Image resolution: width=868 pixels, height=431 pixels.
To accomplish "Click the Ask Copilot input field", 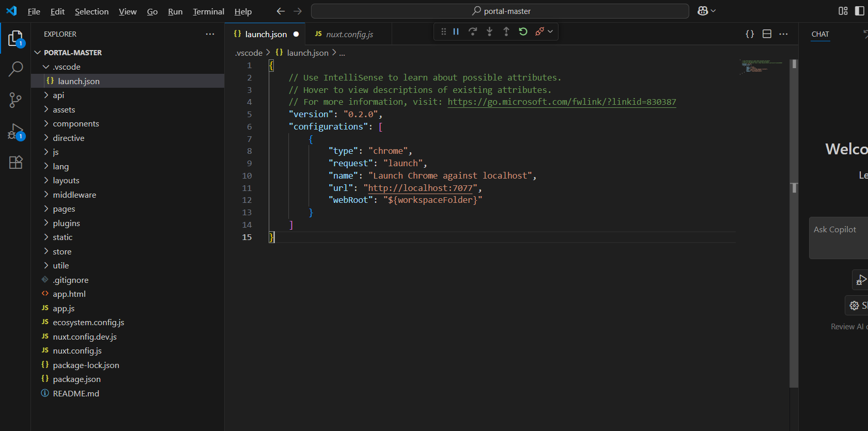I will [x=839, y=238].
